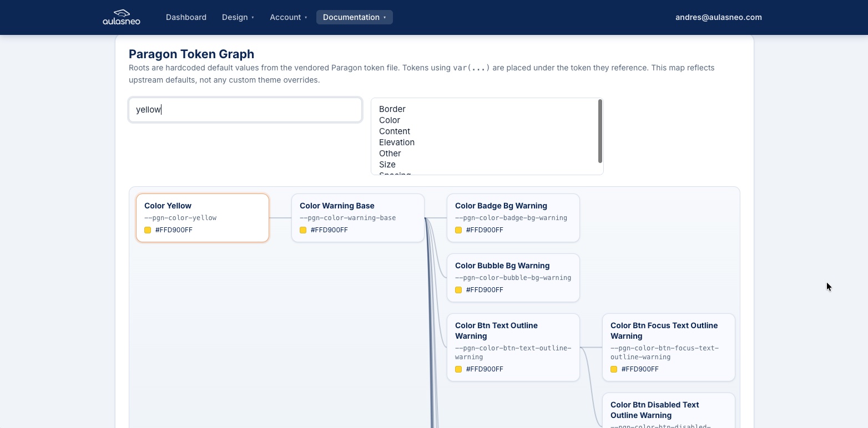Click the token search field containing yellow
Screen dimensions: 868x428
click(x=245, y=110)
